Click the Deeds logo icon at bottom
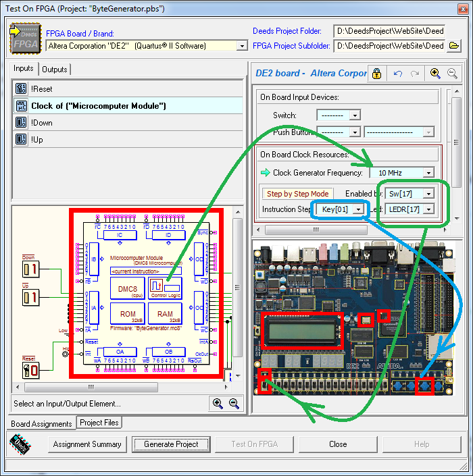473x476 pixels. click(x=20, y=444)
